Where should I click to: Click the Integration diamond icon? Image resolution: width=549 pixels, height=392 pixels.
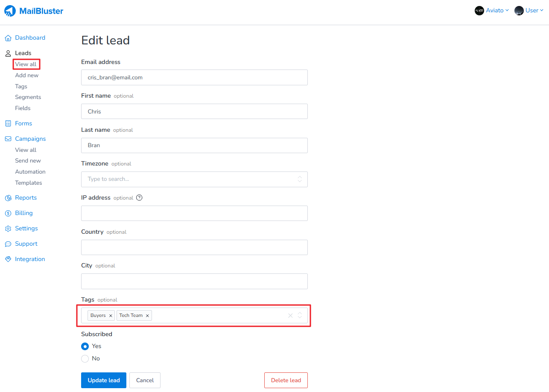(8, 259)
